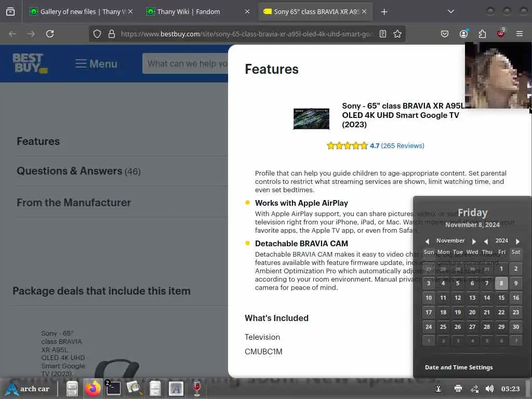
Task: Go to previous year in calendar
Action: (486, 241)
